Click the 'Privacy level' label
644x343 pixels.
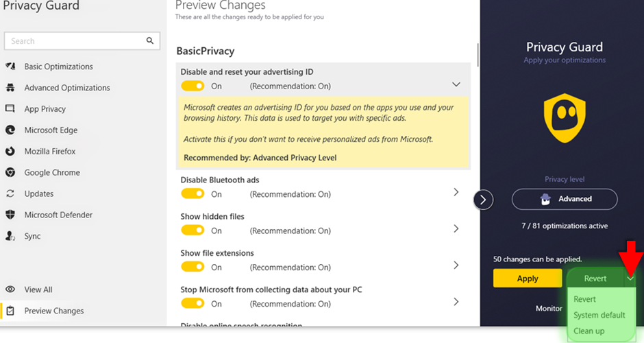pyautogui.click(x=565, y=179)
